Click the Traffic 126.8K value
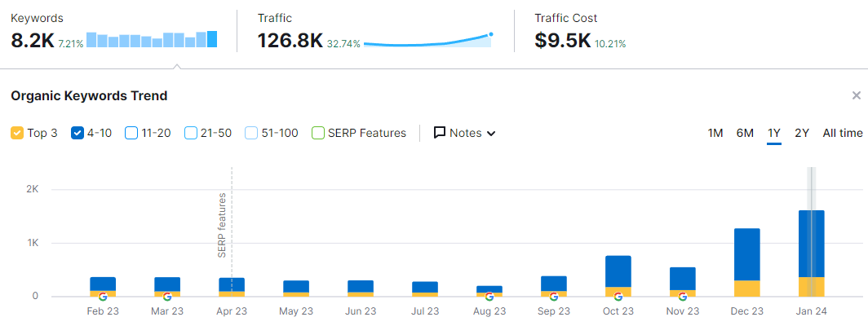The height and width of the screenshot is (326, 868). click(x=290, y=40)
